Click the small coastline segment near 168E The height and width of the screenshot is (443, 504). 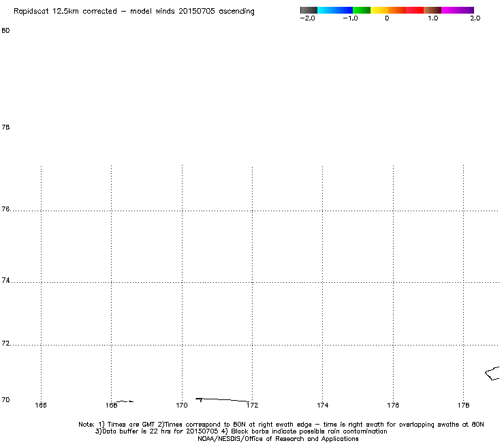(x=125, y=401)
